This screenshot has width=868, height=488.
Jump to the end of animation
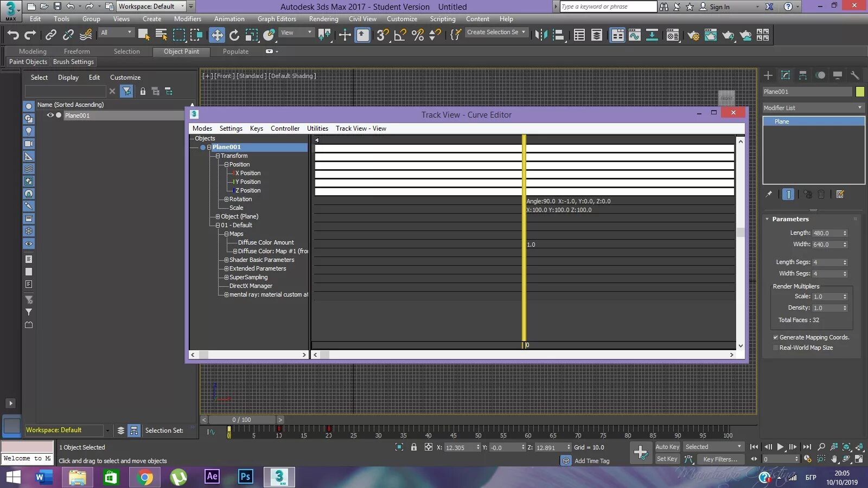coord(807,447)
